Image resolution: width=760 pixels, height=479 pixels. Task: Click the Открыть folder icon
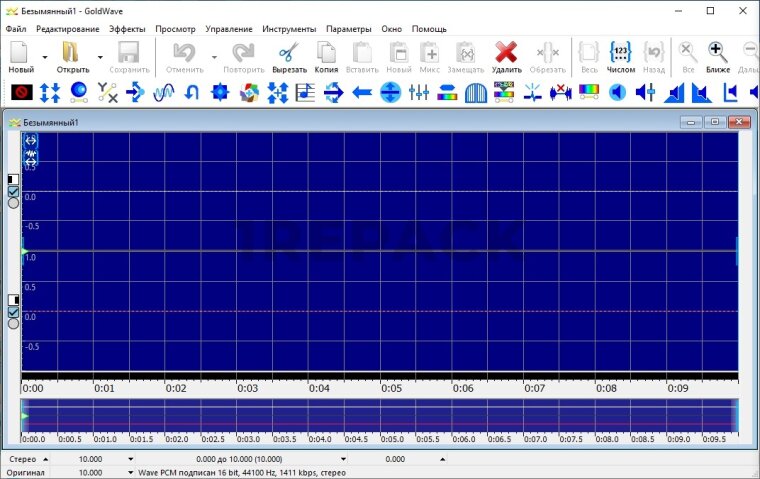[72, 54]
